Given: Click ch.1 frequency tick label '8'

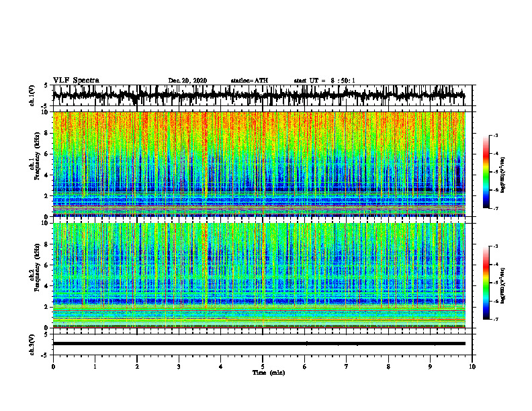Looking at the screenshot, I should pyautogui.click(x=46, y=133).
